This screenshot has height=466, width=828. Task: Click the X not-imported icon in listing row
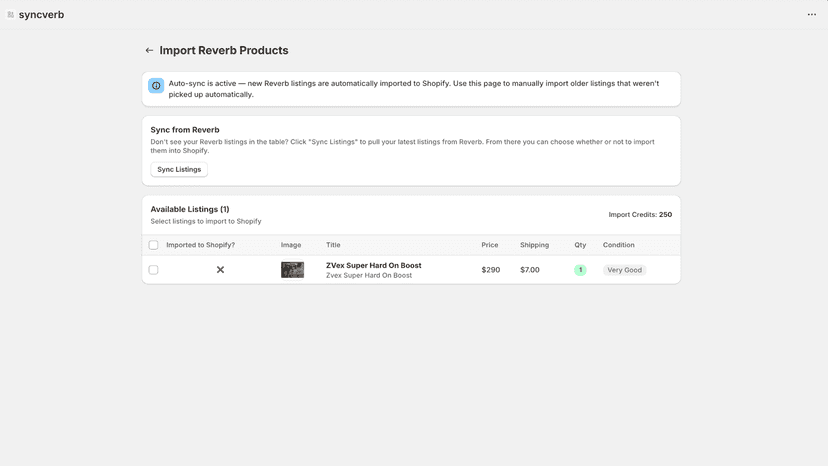pyautogui.click(x=220, y=269)
